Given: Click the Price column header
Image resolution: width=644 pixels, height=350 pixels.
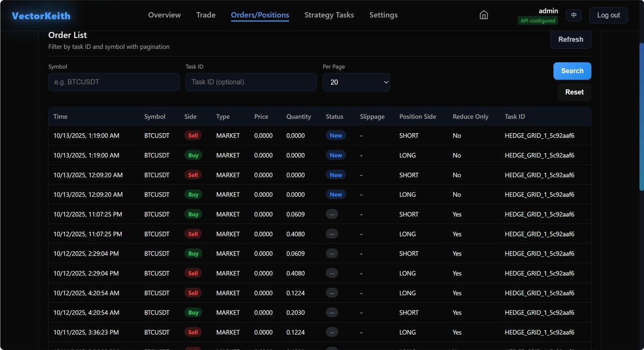Looking at the screenshot, I should pyautogui.click(x=261, y=116).
